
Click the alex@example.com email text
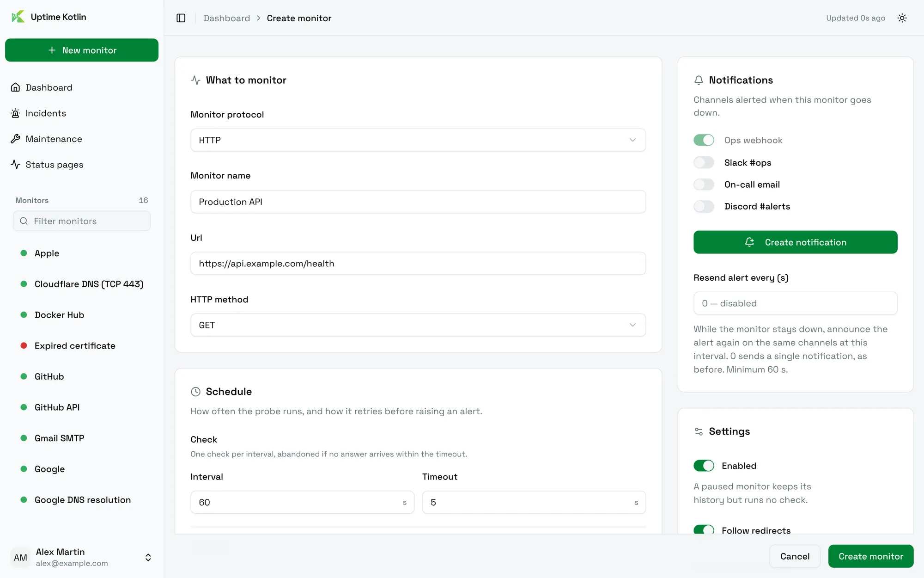pyautogui.click(x=72, y=563)
